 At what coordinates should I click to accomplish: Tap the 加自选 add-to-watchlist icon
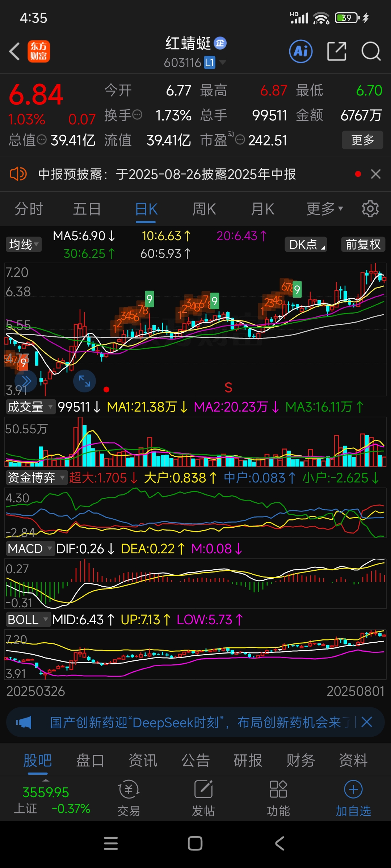[353, 798]
